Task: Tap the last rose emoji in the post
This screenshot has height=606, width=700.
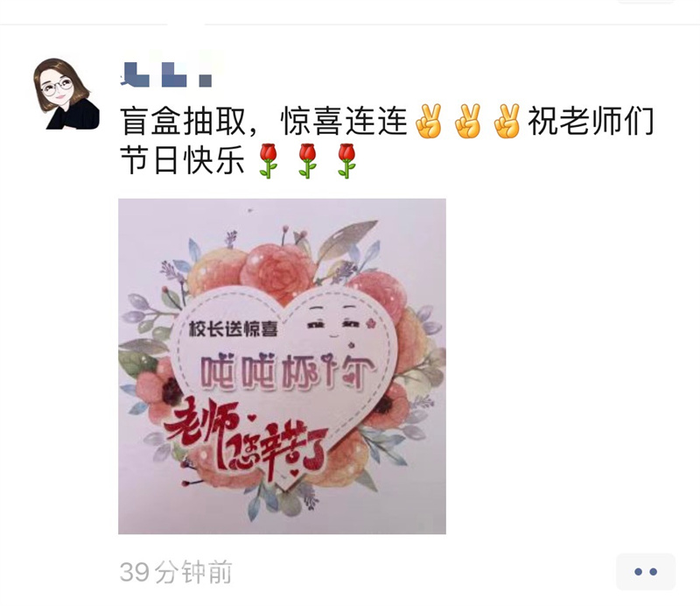Action: [x=346, y=161]
